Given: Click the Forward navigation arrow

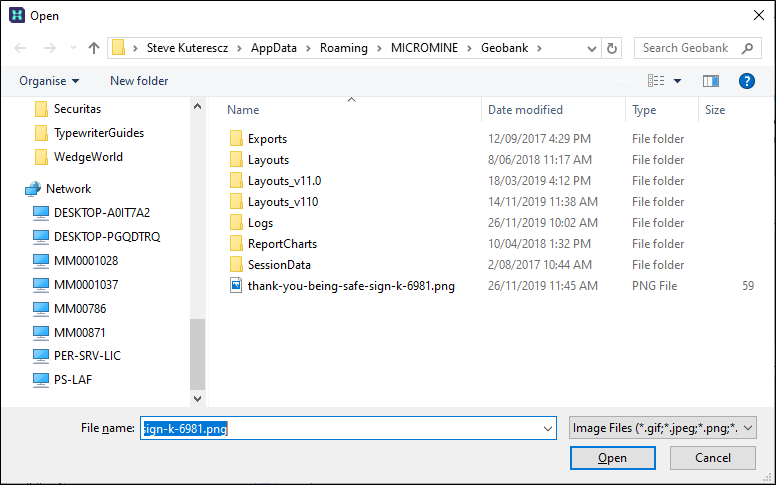Looking at the screenshot, I should (x=49, y=48).
